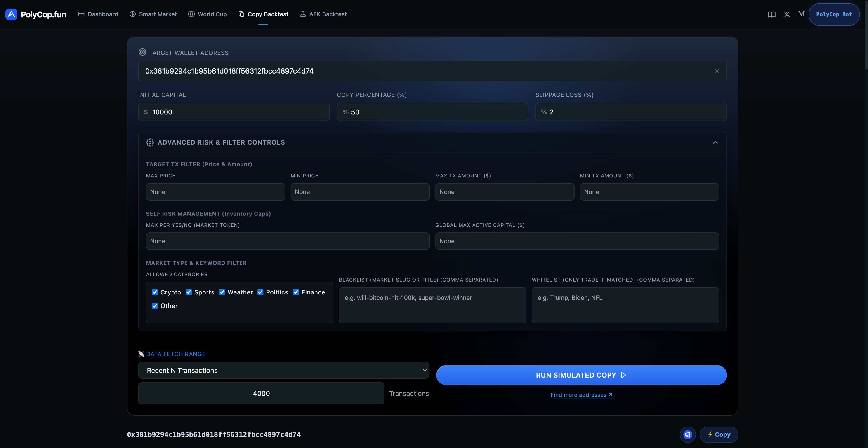
Task: Focus the Min Price field
Action: point(360,192)
